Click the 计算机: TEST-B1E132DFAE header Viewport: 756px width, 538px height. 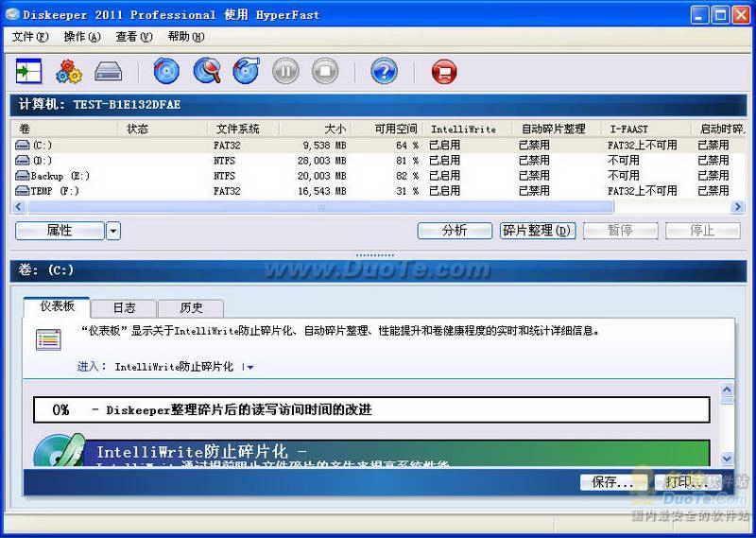[x=378, y=105]
